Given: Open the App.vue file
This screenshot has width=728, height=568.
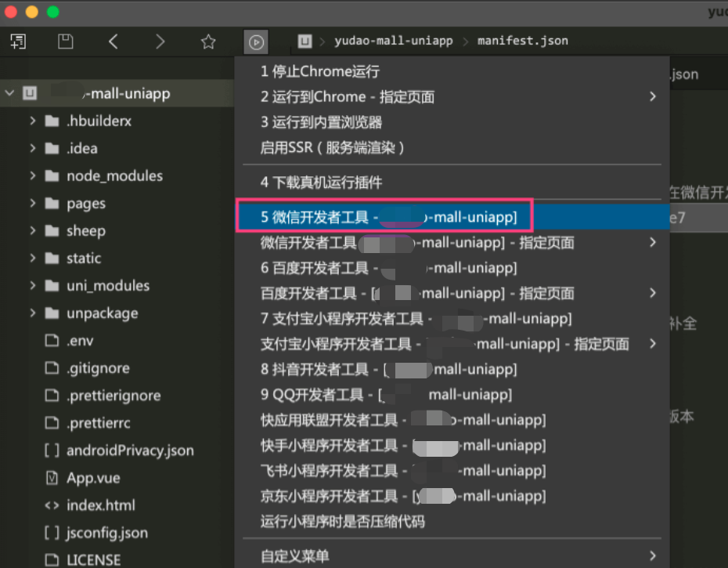Looking at the screenshot, I should [x=93, y=478].
